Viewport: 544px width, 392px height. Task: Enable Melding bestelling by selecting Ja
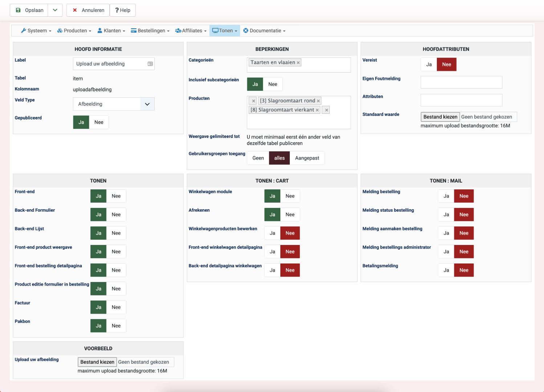(x=446, y=196)
